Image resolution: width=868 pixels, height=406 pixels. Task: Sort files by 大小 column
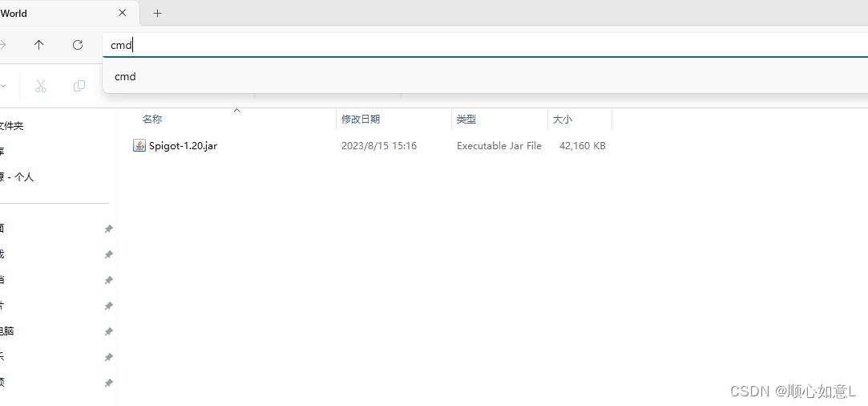[x=563, y=119]
